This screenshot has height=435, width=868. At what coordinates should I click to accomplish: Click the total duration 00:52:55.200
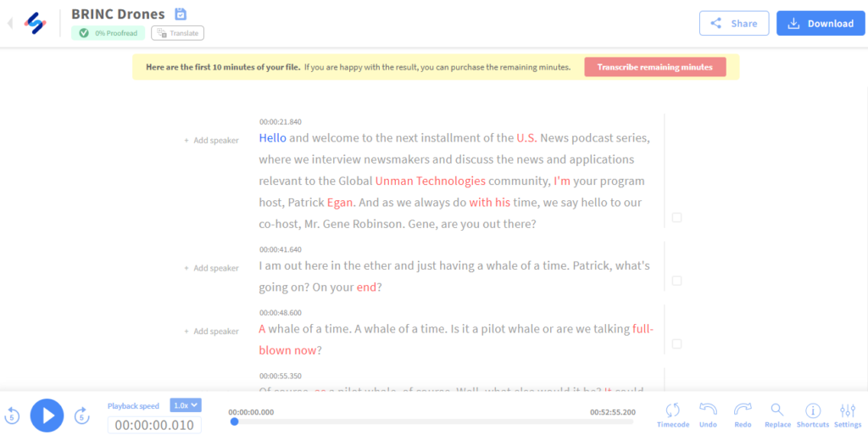click(x=613, y=412)
